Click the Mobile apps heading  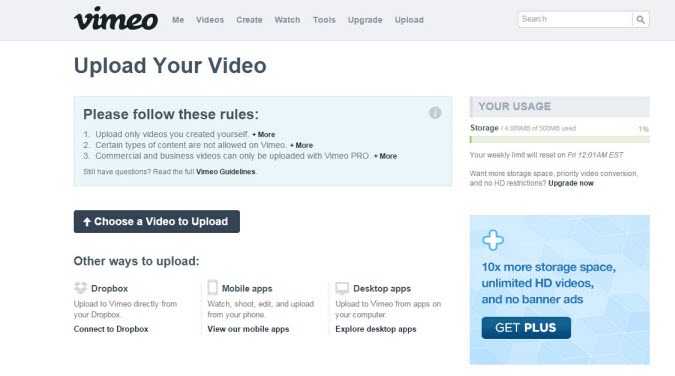click(x=247, y=289)
